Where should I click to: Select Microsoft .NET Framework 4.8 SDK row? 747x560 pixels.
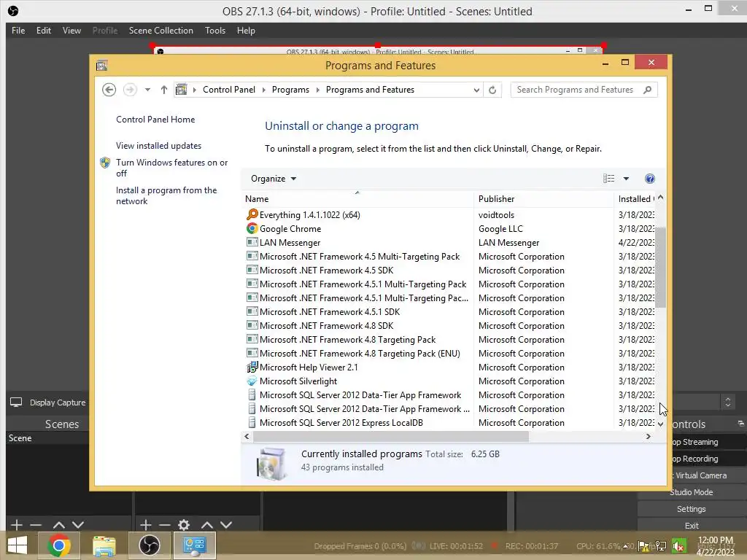pyautogui.click(x=448, y=326)
